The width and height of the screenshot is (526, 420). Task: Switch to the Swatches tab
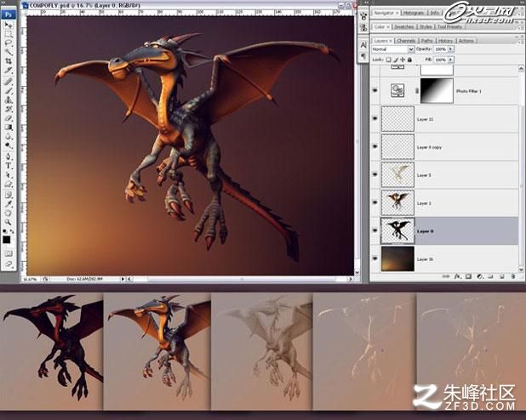403,27
